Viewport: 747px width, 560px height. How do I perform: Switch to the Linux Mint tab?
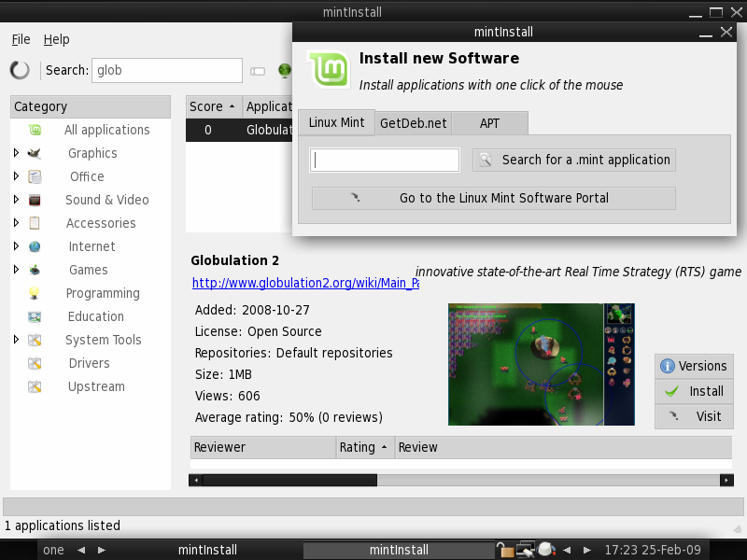click(336, 122)
